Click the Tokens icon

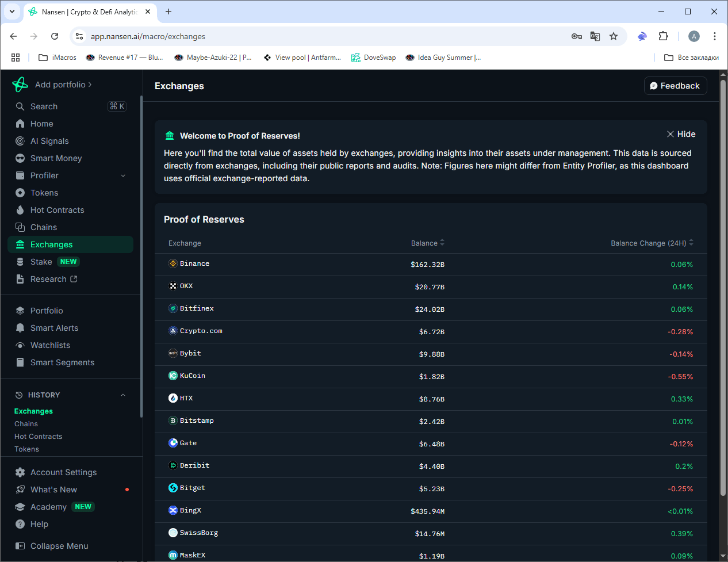[x=20, y=193]
